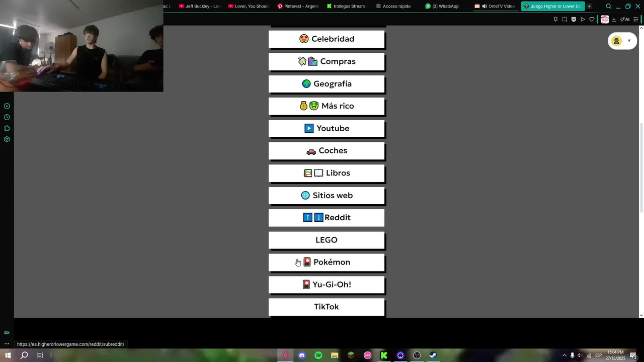Open the Youtube category
Viewport: 644px width, 362px height.
point(327,128)
